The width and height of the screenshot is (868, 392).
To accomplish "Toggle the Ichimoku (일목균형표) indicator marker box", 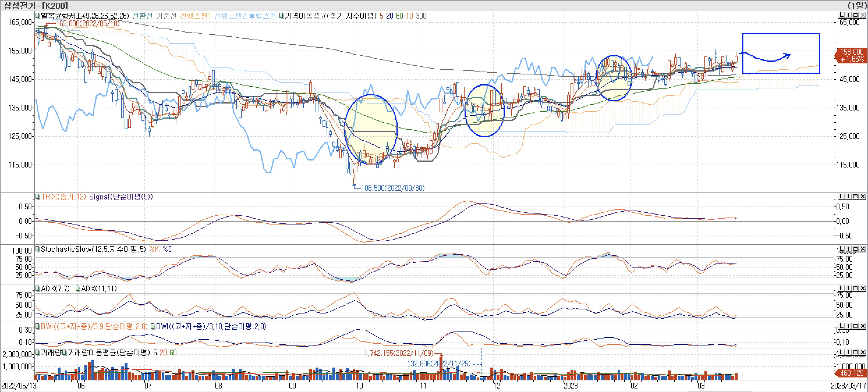I will point(38,15).
